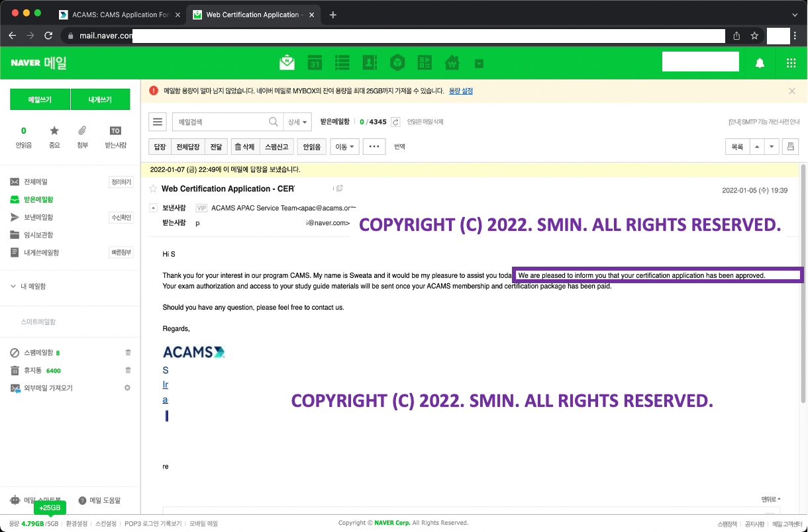Open the 이동 move dropdown
808x532 pixels.
pos(345,147)
